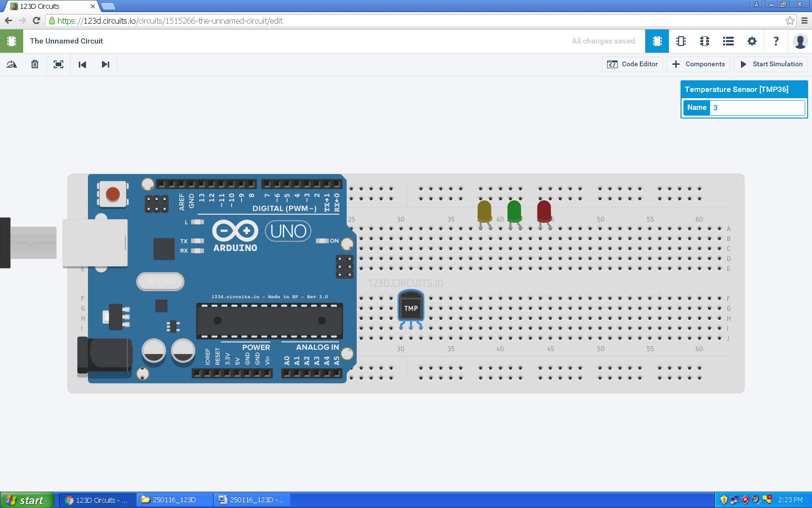Select the green LED
Viewport: 812px width, 508px height.
514,214
